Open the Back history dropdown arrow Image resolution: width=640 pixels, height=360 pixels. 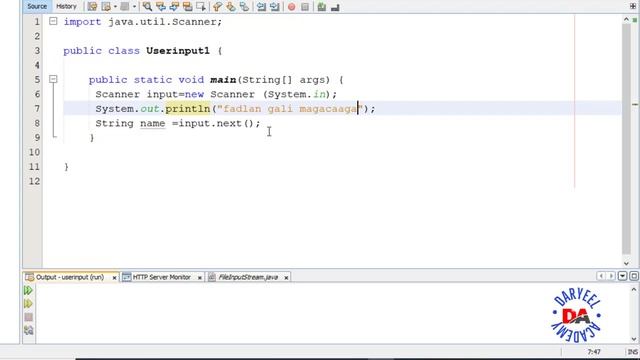[115, 7]
